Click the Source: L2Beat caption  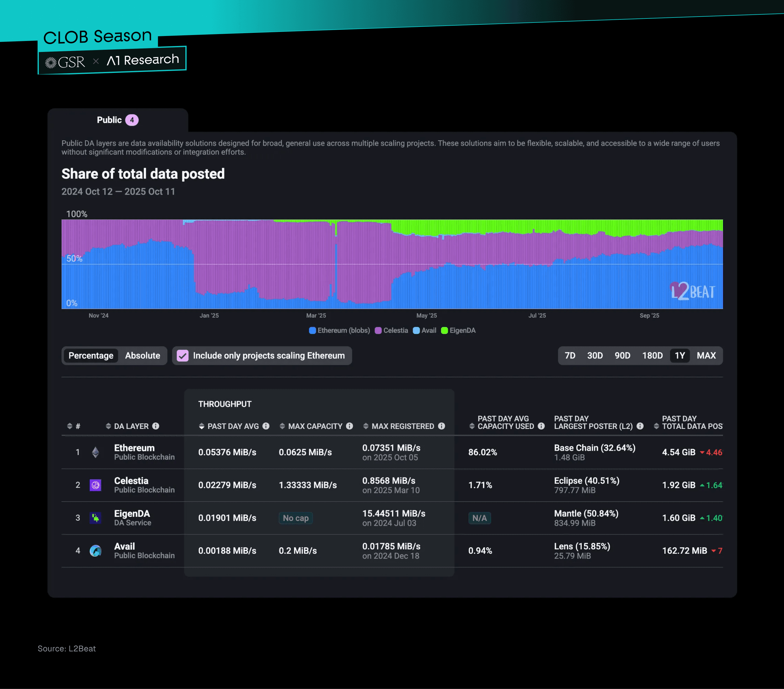pos(67,649)
